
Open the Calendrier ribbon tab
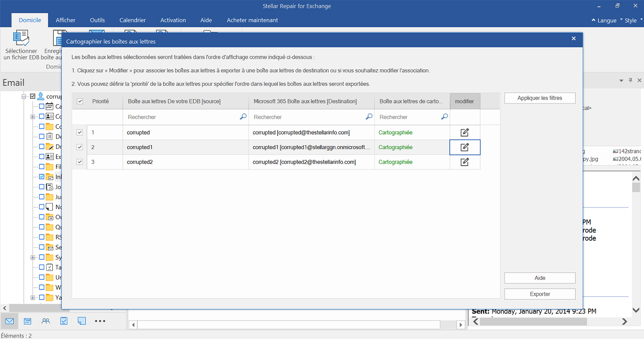pos(132,20)
